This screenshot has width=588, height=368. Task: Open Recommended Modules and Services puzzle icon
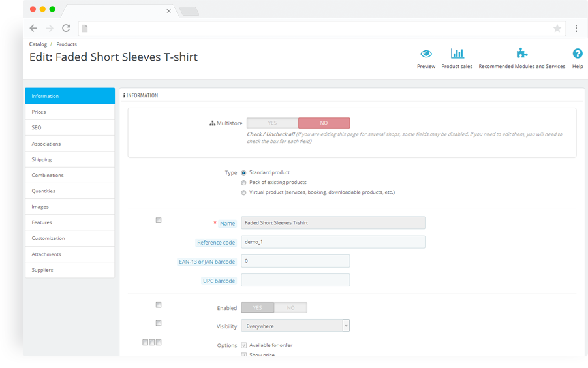click(521, 54)
